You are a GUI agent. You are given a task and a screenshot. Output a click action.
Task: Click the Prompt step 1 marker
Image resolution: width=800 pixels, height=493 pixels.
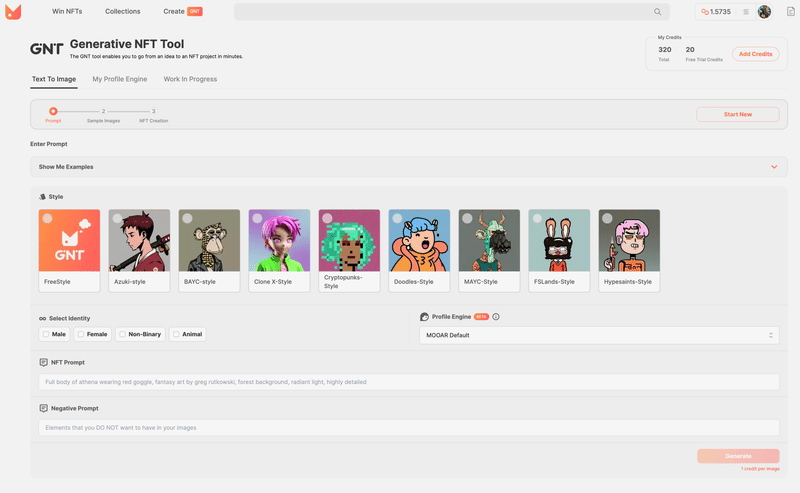click(x=53, y=111)
